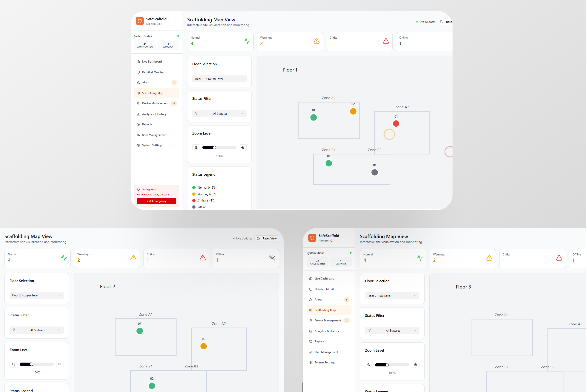Select green sensor 03 in Floor 2 Zone A1
This screenshot has width=587, height=392.
140,331
